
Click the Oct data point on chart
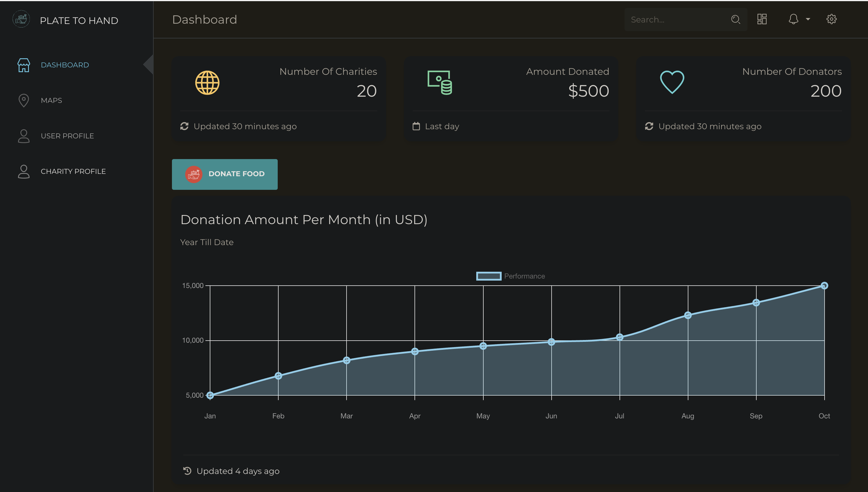coord(824,286)
